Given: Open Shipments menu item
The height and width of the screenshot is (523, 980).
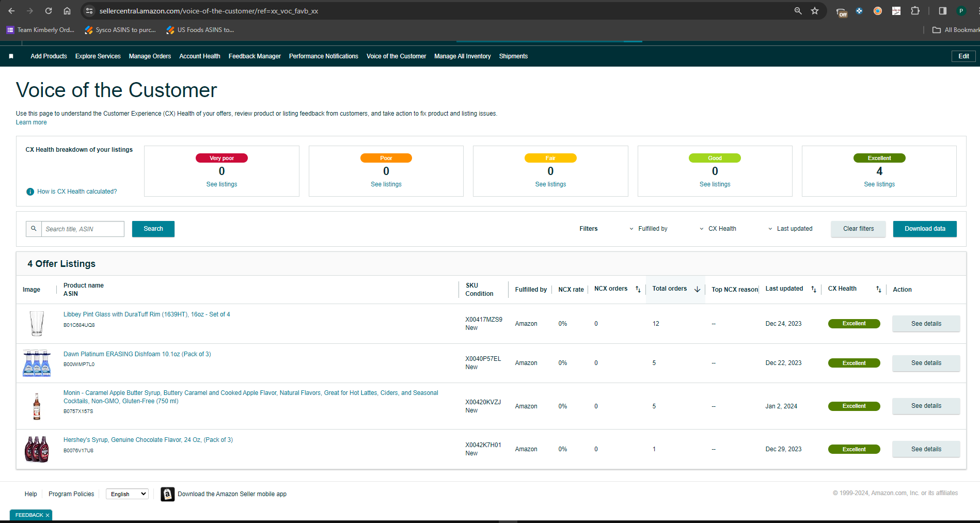Looking at the screenshot, I should click(x=513, y=56).
